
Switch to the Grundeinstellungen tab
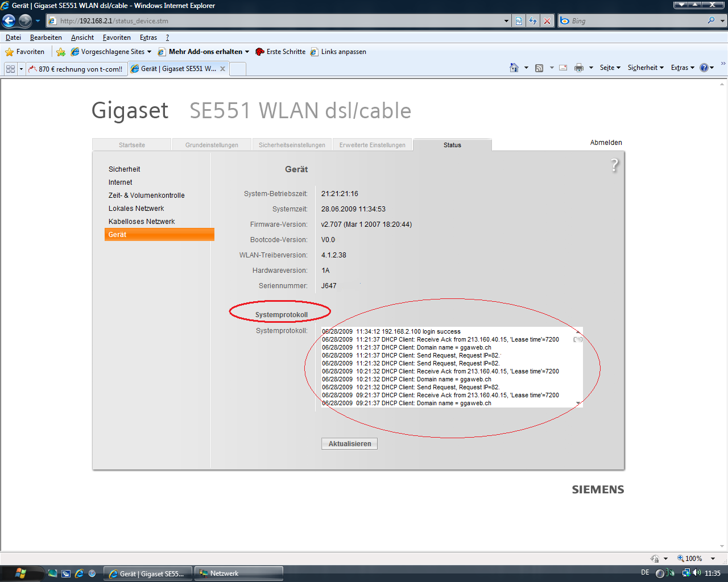click(x=212, y=145)
